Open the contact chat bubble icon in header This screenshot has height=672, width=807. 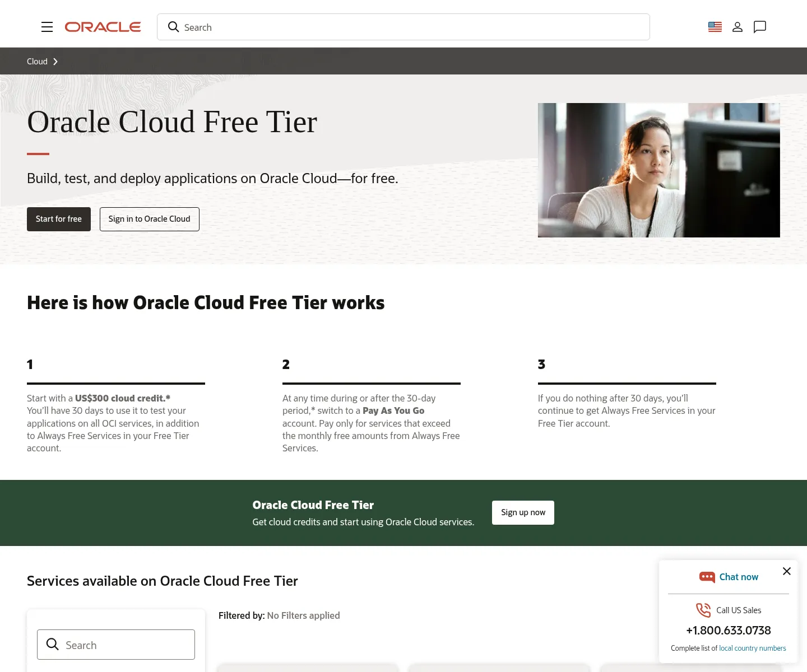pos(760,27)
